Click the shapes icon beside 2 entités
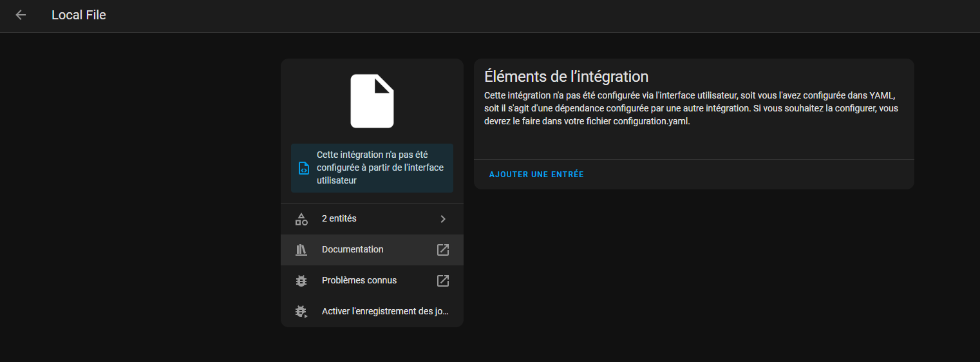This screenshot has height=362, width=980. point(301,219)
